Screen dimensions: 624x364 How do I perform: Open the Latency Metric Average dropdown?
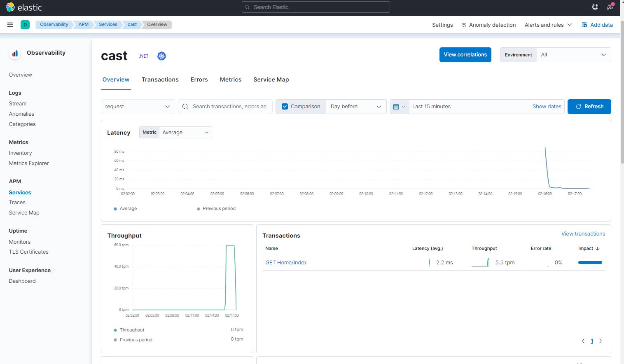pyautogui.click(x=185, y=133)
